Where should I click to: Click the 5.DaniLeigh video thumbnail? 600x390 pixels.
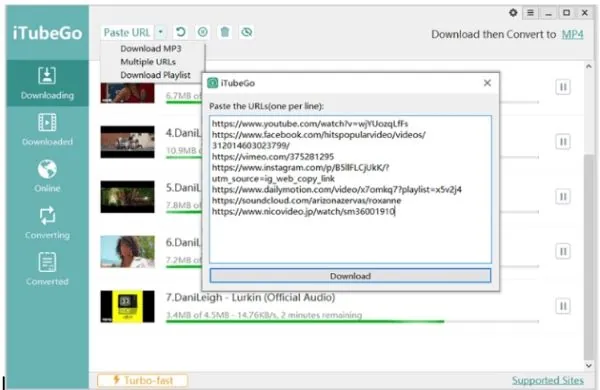[127, 197]
